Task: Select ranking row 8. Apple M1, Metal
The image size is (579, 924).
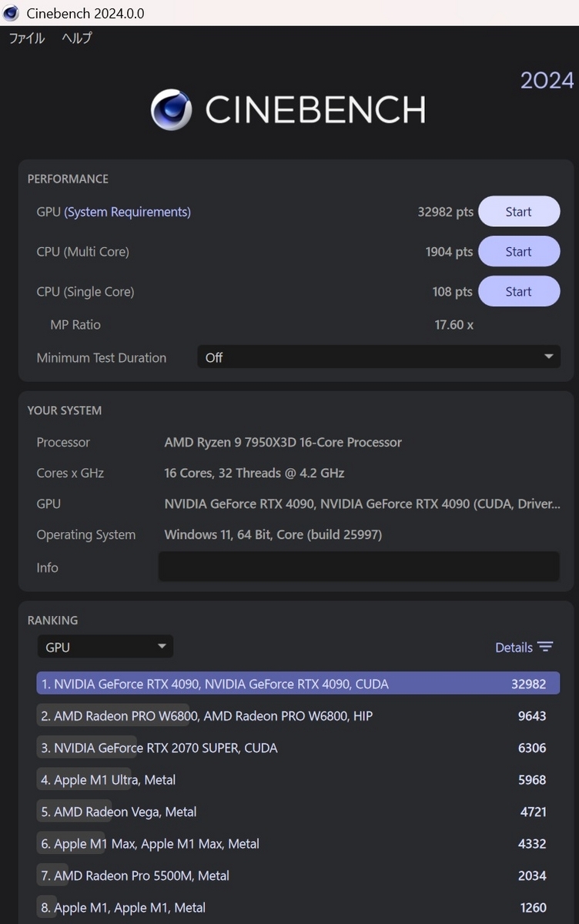Action: pos(298,908)
